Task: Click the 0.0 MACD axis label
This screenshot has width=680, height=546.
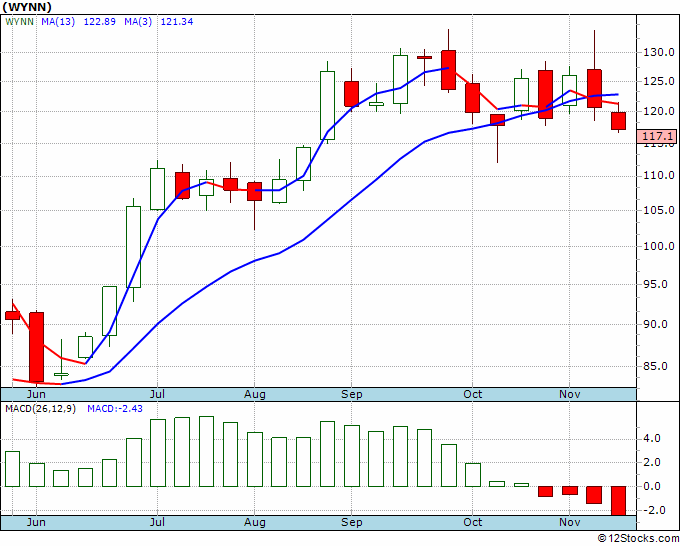Action: point(652,486)
